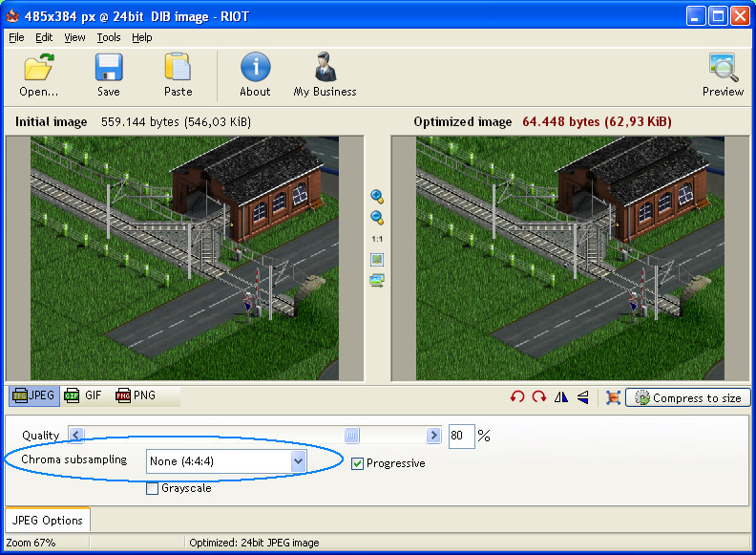756x555 pixels.
Task: Open the View menu
Action: (x=74, y=37)
